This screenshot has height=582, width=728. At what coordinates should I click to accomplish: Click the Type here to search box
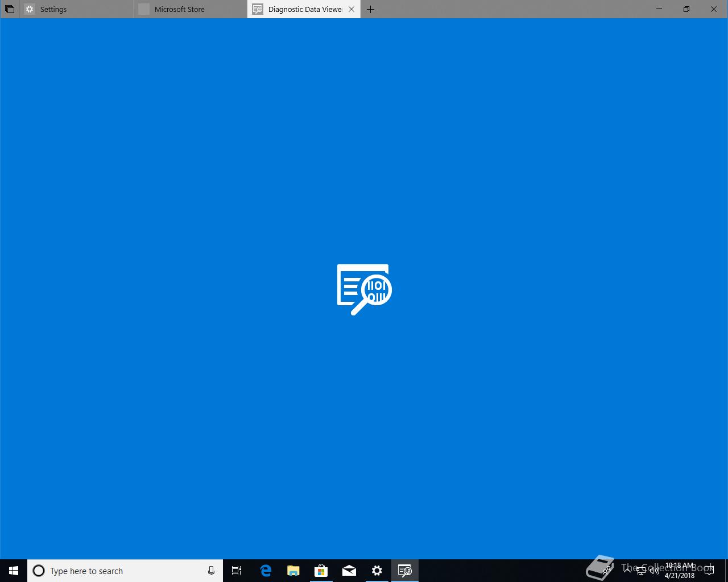(x=125, y=571)
